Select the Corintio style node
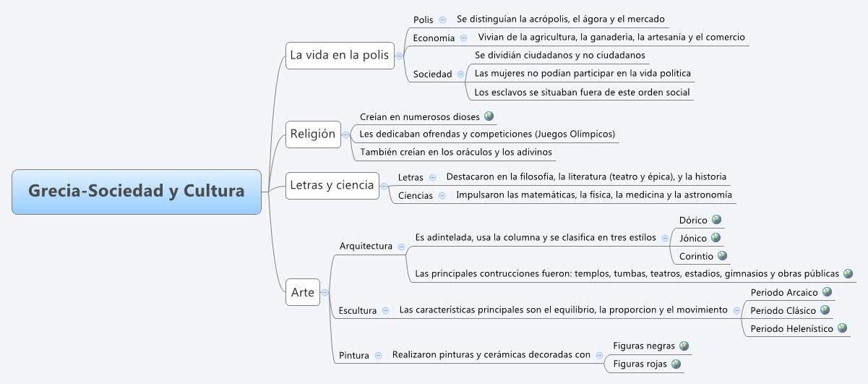 (x=697, y=257)
